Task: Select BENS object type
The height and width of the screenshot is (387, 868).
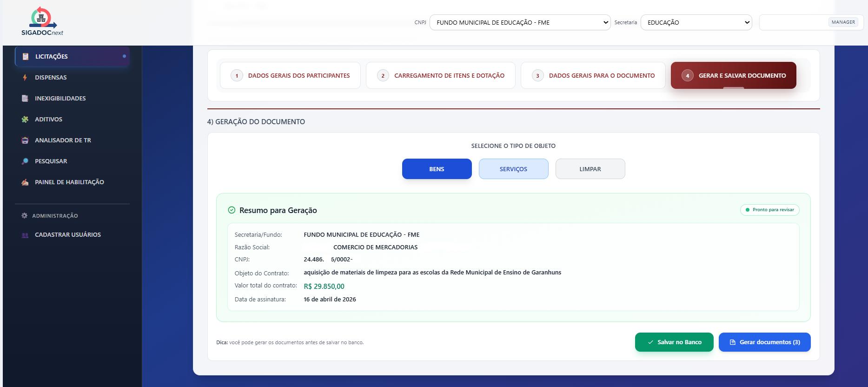Action: pyautogui.click(x=437, y=169)
